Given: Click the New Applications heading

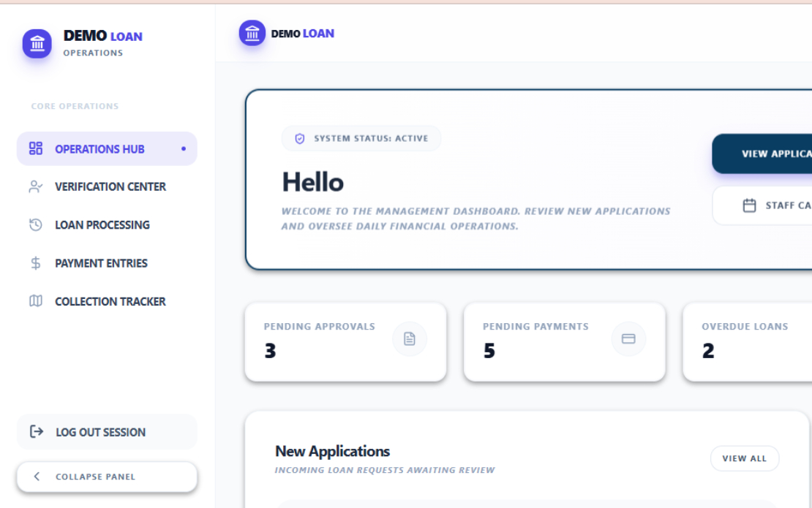Looking at the screenshot, I should point(332,451).
